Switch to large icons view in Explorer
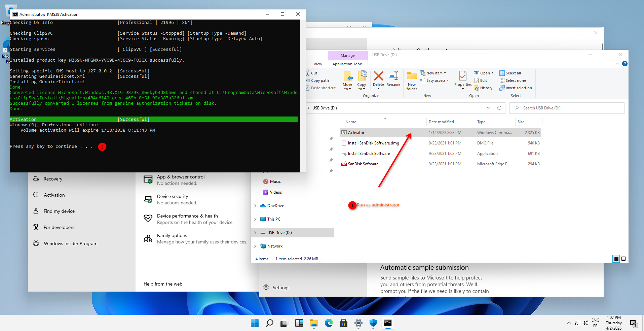Viewport: 644px width, 331px height. click(623, 259)
